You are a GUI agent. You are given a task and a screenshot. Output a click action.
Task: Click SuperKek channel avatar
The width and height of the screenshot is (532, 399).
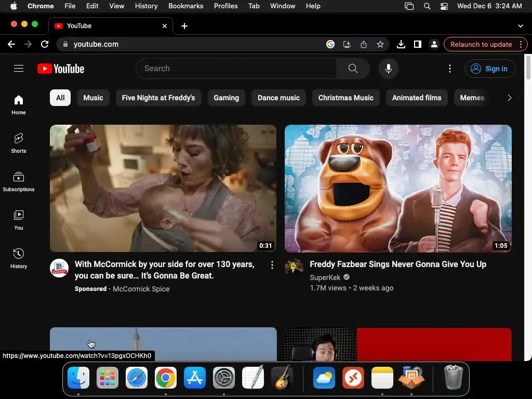click(294, 267)
